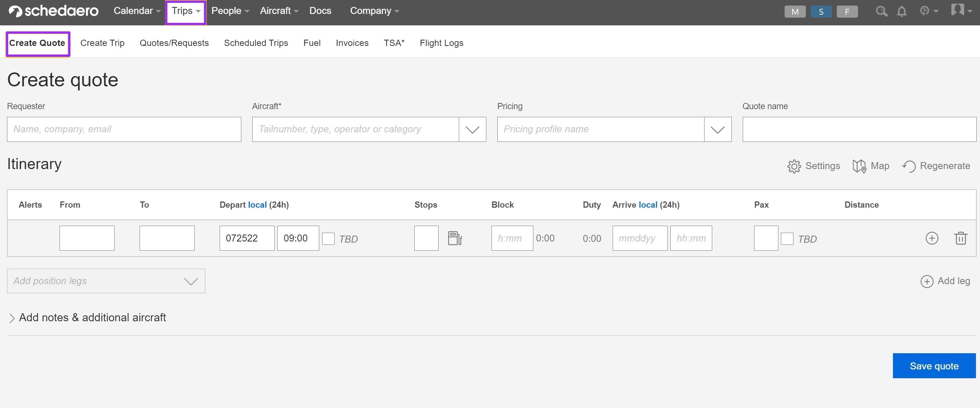Click the M badge in top bar
The height and width of the screenshot is (408, 980).
pos(795,11)
